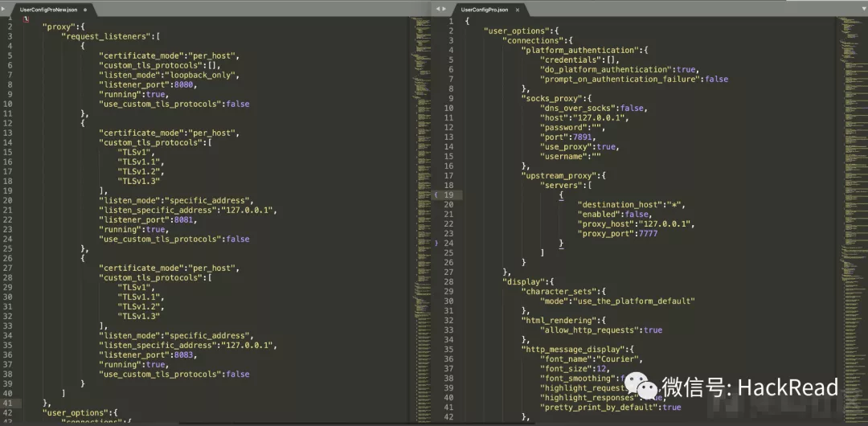Click the listener_port value 8080

click(x=186, y=84)
